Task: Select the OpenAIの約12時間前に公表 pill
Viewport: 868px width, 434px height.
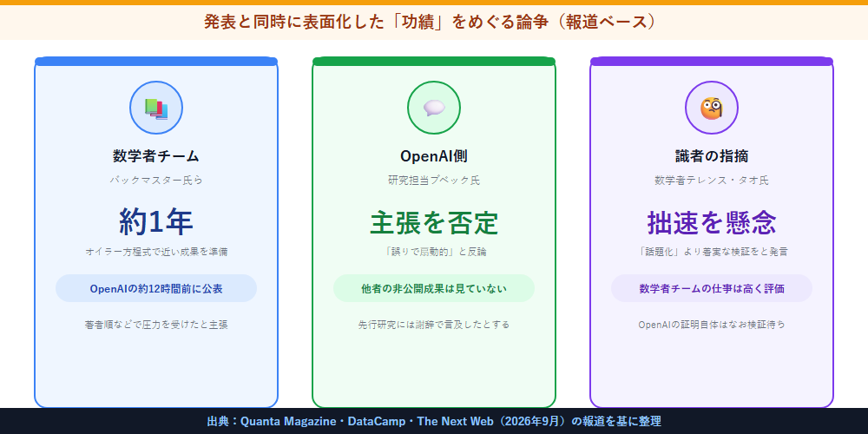Action: (x=156, y=288)
